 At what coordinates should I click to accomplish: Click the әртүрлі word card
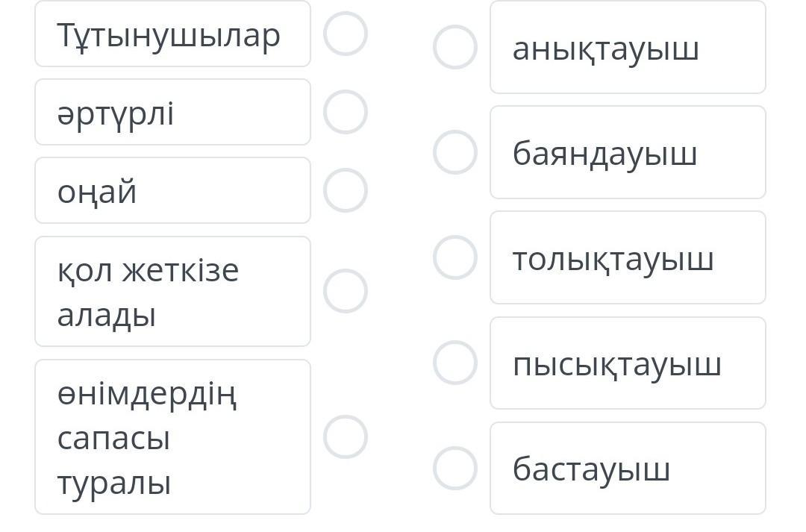pyautogui.click(x=172, y=113)
